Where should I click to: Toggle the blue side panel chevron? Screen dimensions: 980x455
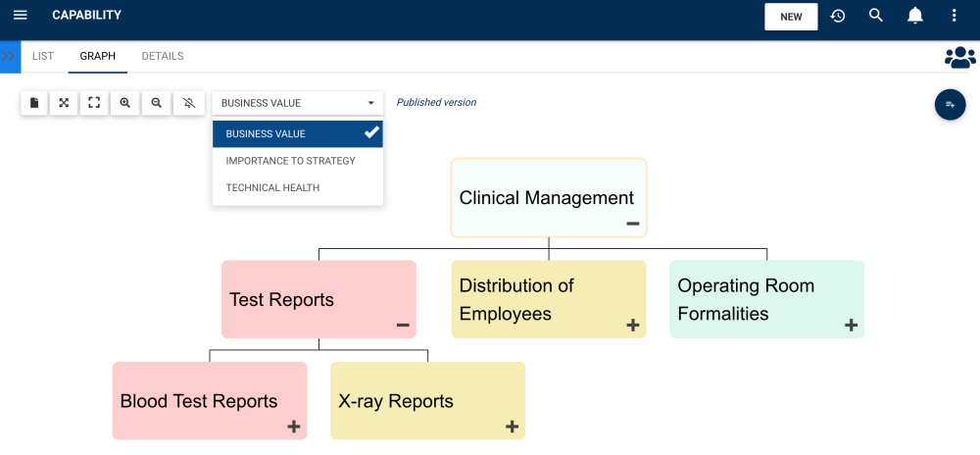coord(9,57)
